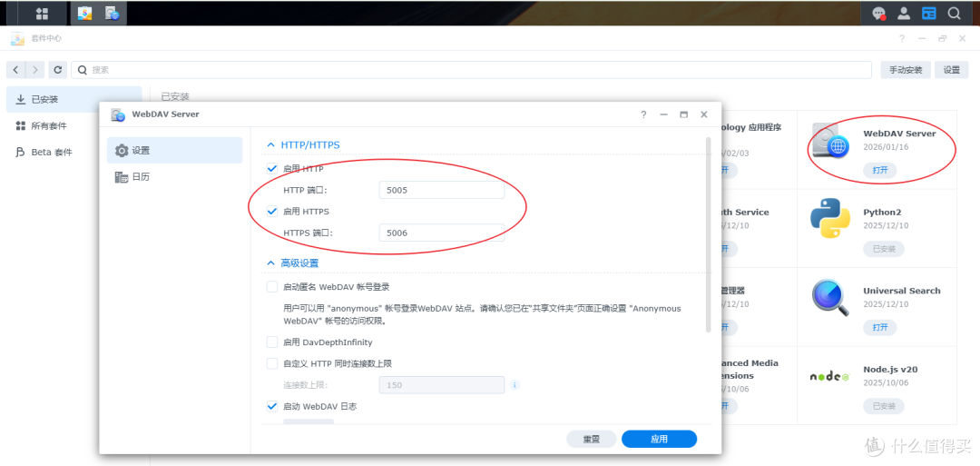The width and height of the screenshot is (980, 466).
Task: Go back in Package Center
Action: coord(15,70)
